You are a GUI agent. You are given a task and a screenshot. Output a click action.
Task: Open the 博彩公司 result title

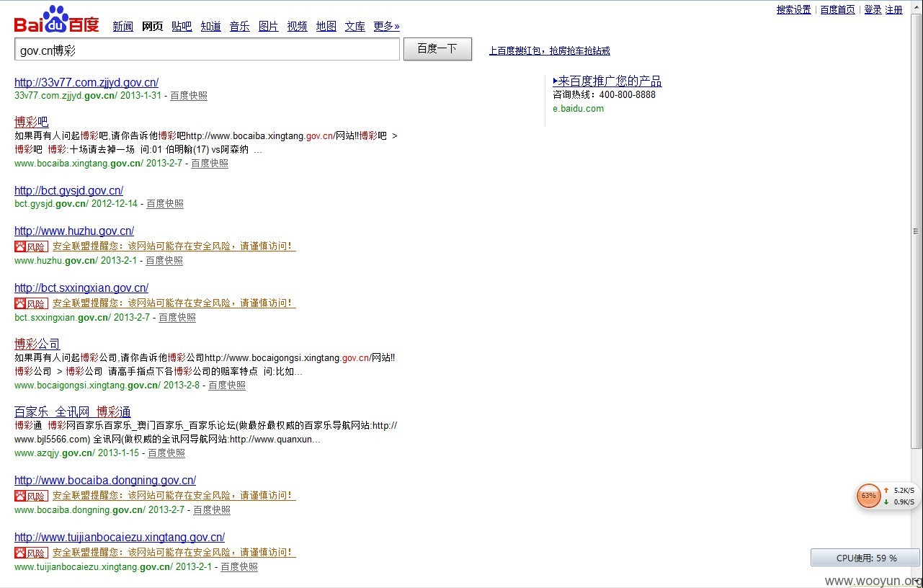37,344
